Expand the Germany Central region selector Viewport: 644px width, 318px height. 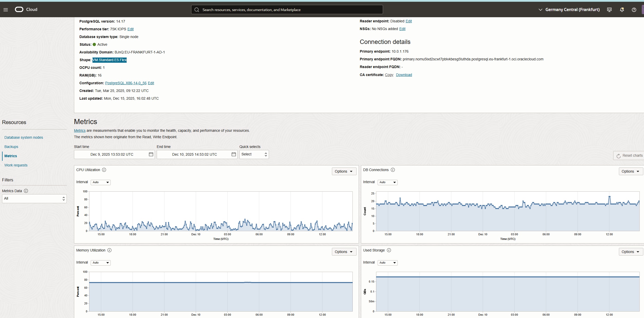tap(569, 10)
